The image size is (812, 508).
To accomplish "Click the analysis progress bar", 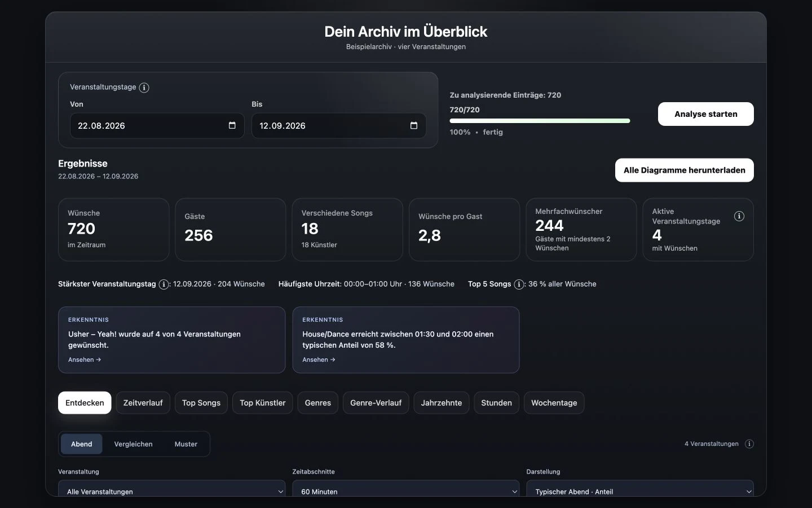I will pos(540,121).
